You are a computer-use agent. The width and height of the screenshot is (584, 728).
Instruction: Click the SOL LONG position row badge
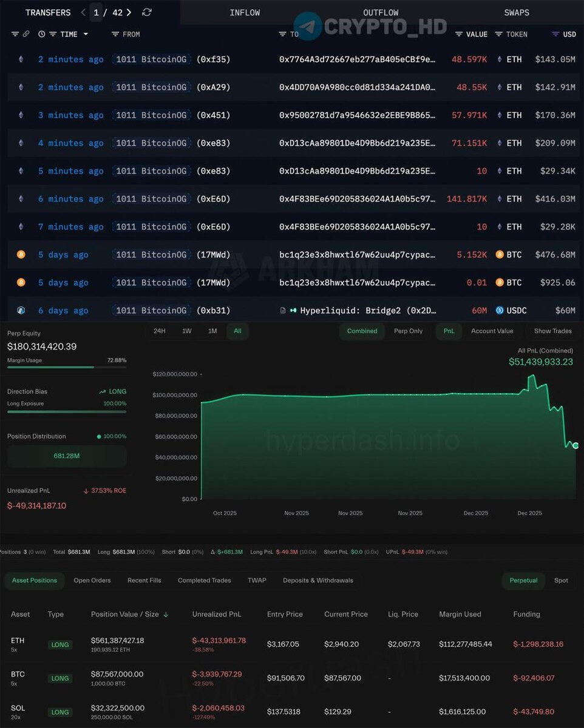60,712
